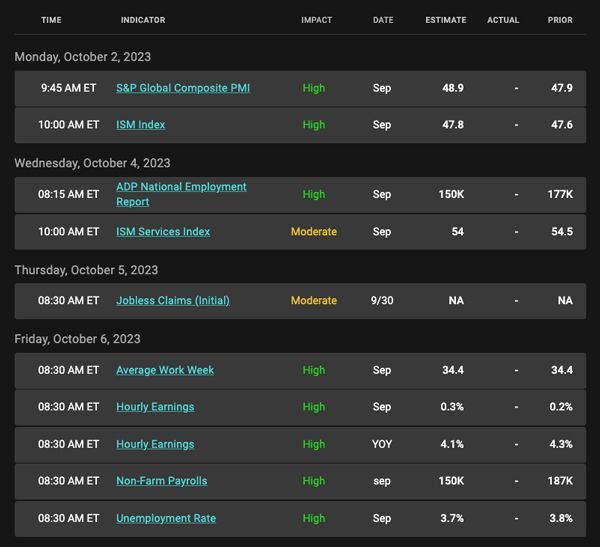This screenshot has width=600, height=547.
Task: Click the PRIOR column header
Action: pos(560,20)
